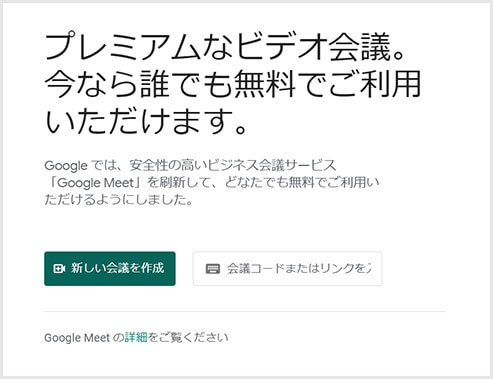The height and width of the screenshot is (379, 493).
Task: Create a new meeting with 新しい会議を作成 button
Action: (x=110, y=269)
